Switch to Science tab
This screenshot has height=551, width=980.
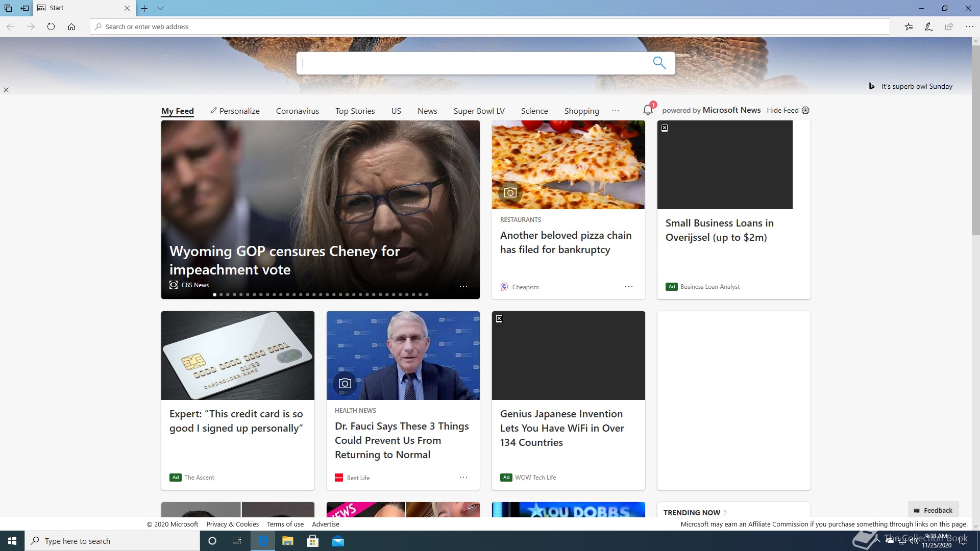click(x=534, y=111)
